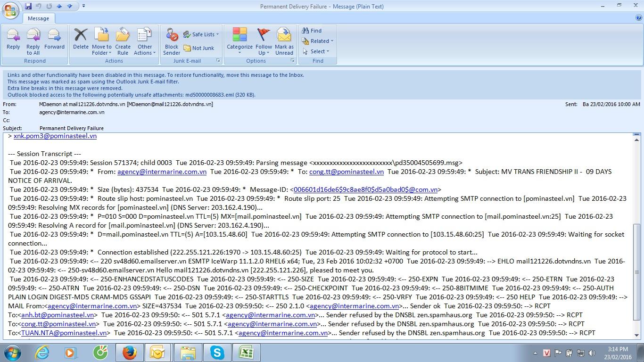
Task: Open Customize Quick Access Toolbar dropdown
Action: click(x=83, y=6)
